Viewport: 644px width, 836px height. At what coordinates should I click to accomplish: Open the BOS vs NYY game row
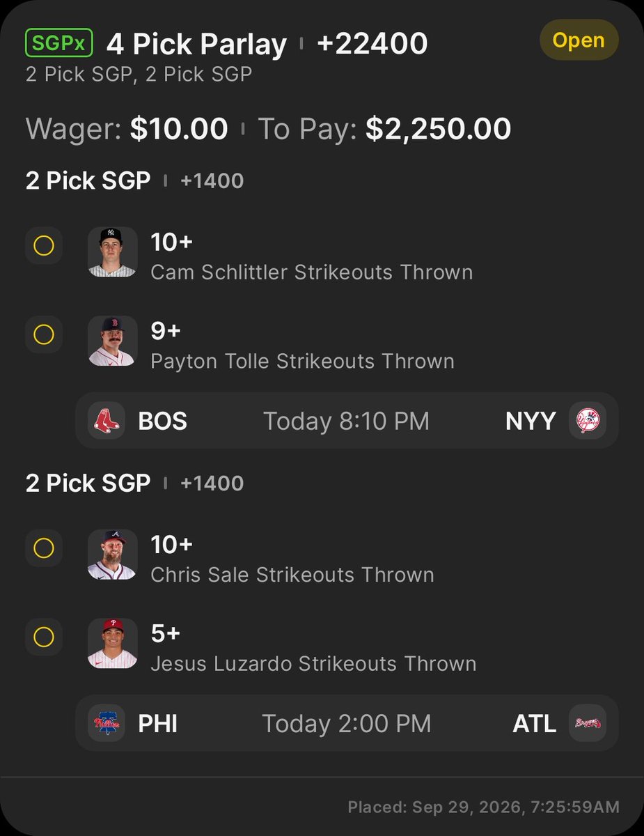pyautogui.click(x=347, y=421)
